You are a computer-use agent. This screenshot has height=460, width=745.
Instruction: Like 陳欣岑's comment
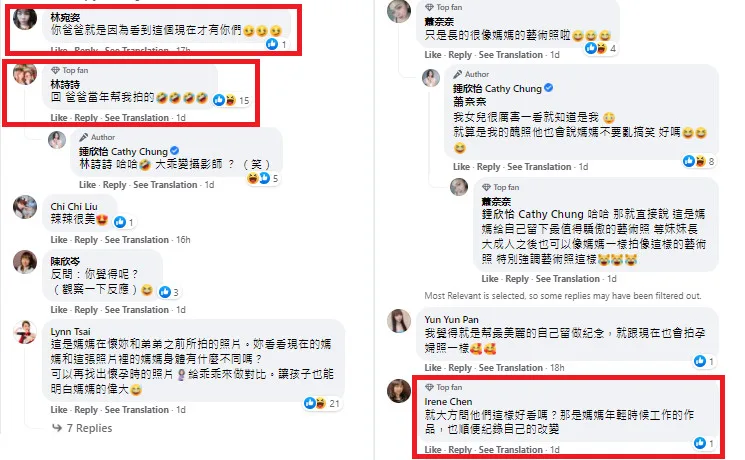58,309
